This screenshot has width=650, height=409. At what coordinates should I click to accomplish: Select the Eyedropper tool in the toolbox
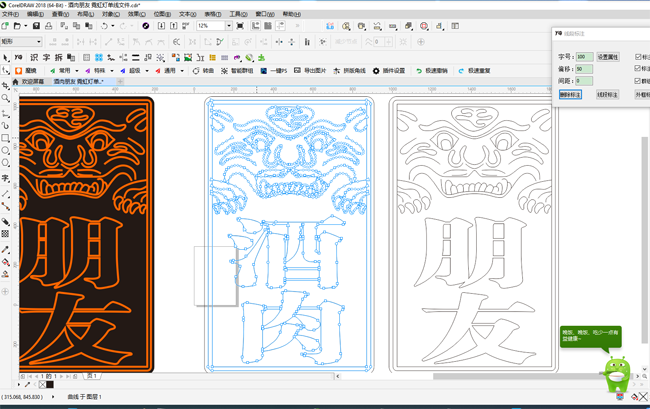tap(5, 249)
